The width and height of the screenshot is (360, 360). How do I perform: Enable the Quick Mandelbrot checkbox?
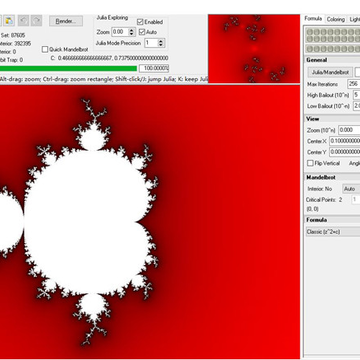point(45,49)
